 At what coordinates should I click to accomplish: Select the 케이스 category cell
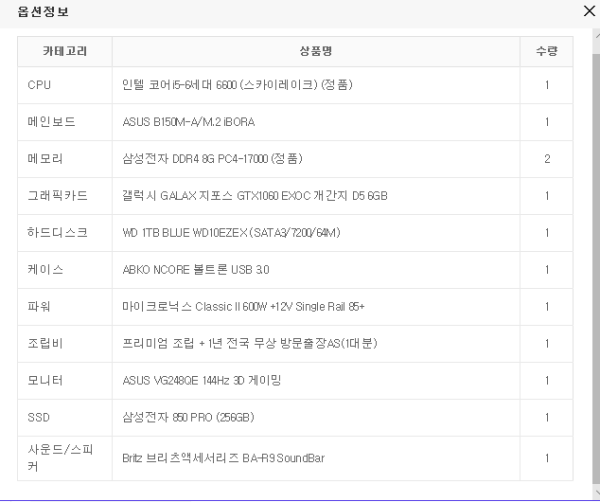65,270
